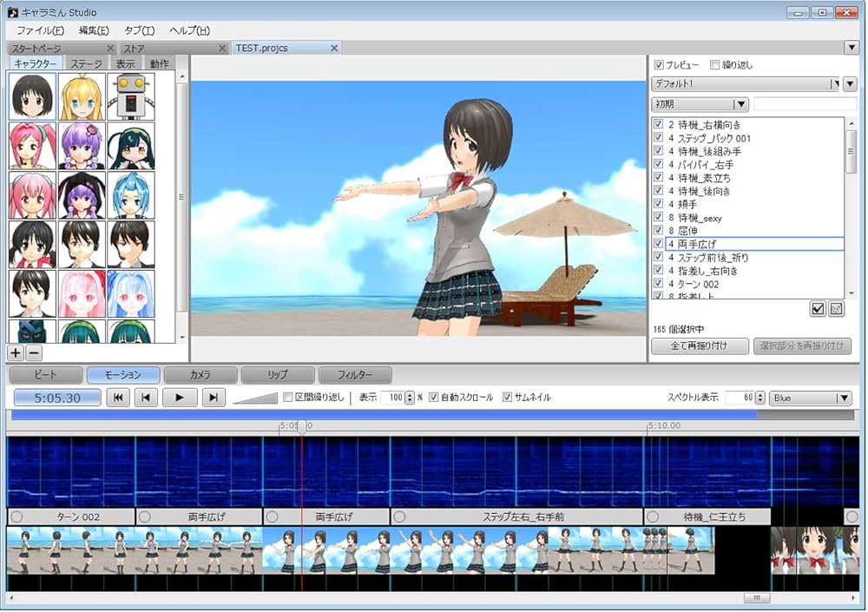Image resolution: width=868 pixels, height=612 pixels.
Task: Switch to the ステージ tab
Action: point(86,64)
